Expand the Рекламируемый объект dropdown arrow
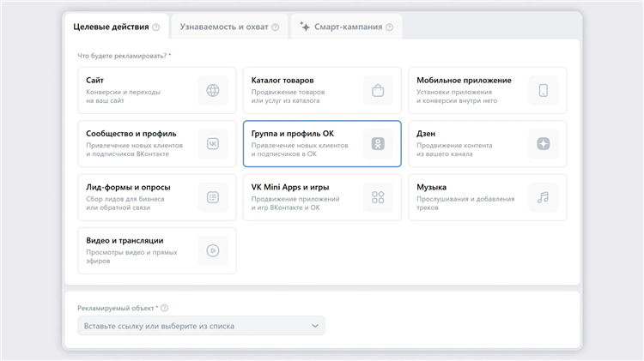This screenshot has height=361, width=644. coord(315,326)
